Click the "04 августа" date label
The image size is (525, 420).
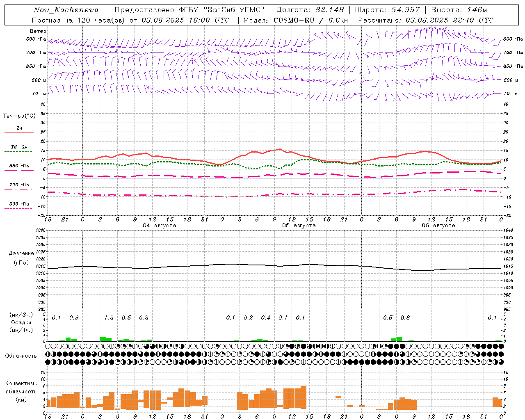[x=160, y=226]
